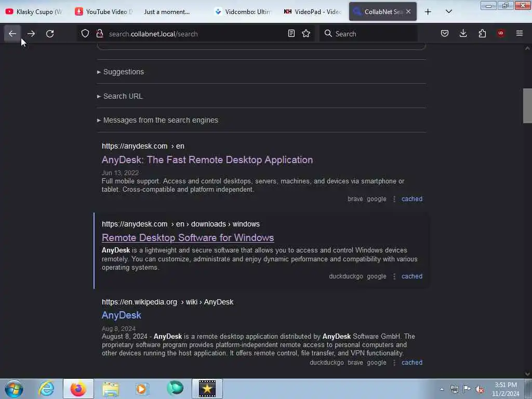Toggle reader view icon in address bar
The height and width of the screenshot is (399, 532).
[291, 34]
